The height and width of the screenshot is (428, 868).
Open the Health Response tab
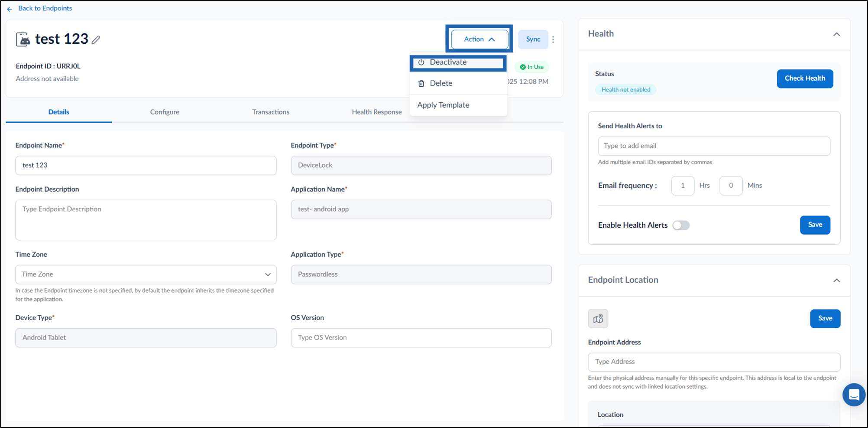click(377, 112)
